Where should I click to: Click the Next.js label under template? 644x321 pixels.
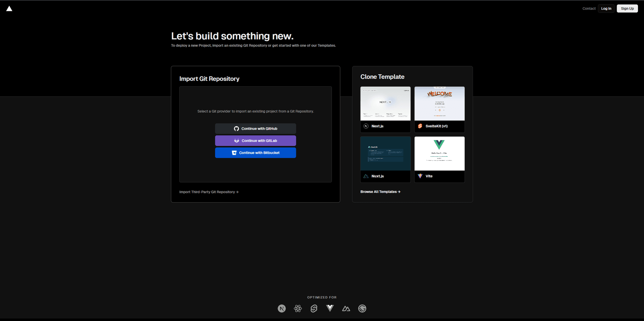tap(377, 126)
